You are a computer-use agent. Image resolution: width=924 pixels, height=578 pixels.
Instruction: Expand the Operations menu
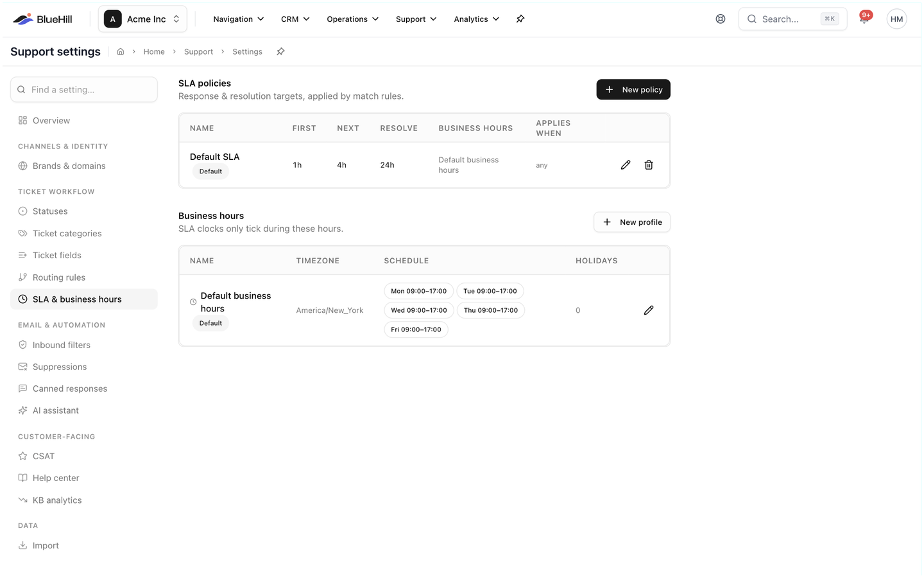tap(353, 19)
